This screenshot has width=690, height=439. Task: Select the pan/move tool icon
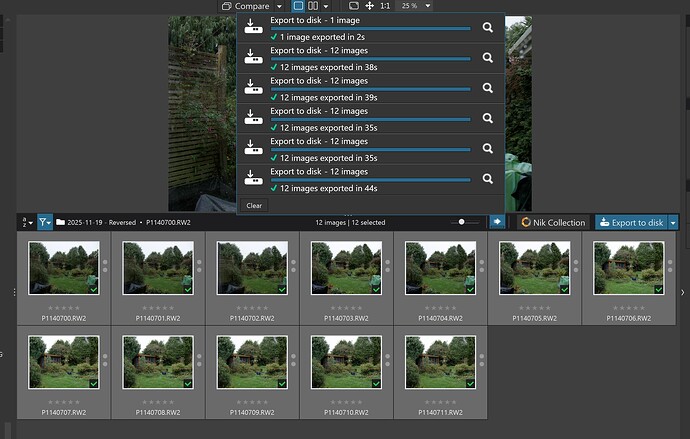[x=370, y=6]
